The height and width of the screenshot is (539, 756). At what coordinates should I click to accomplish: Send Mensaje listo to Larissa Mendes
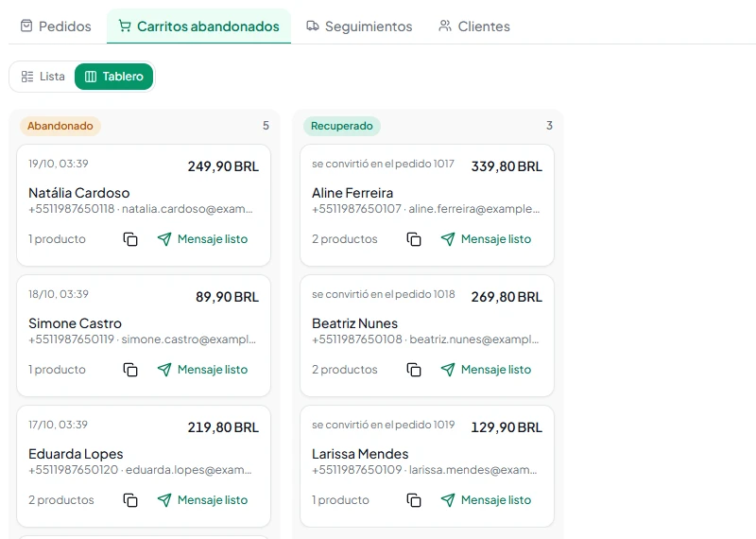(486, 500)
